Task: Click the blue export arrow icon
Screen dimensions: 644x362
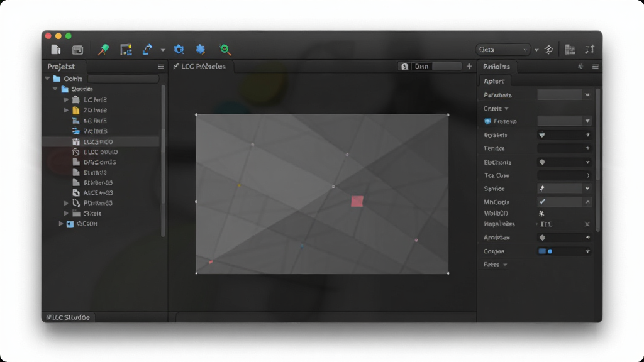Action: pos(147,50)
